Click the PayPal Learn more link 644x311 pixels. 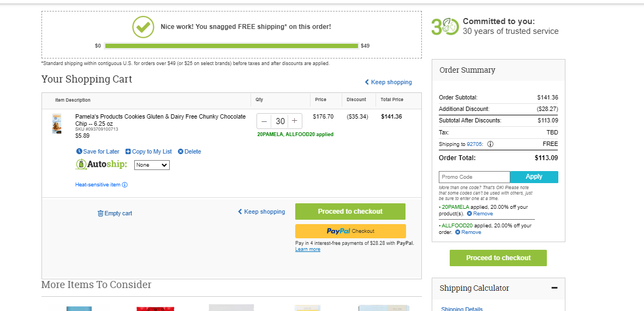coord(308,249)
